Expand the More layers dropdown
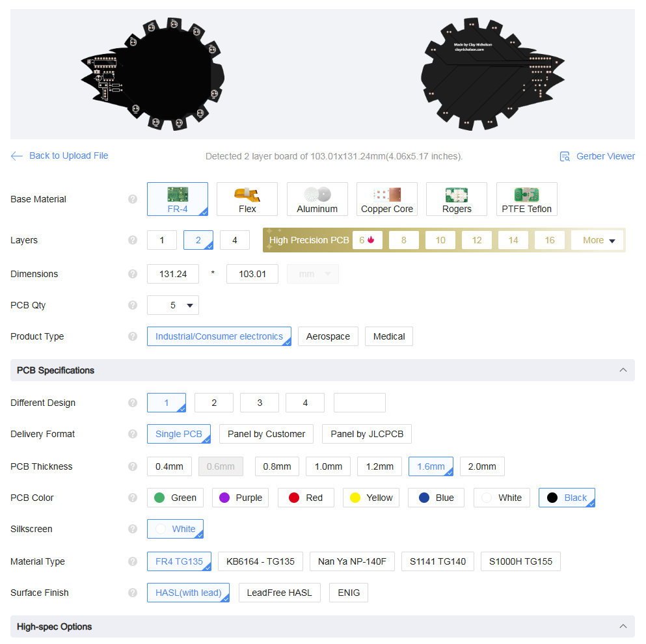Screen dimensions: 646x644 (x=598, y=240)
